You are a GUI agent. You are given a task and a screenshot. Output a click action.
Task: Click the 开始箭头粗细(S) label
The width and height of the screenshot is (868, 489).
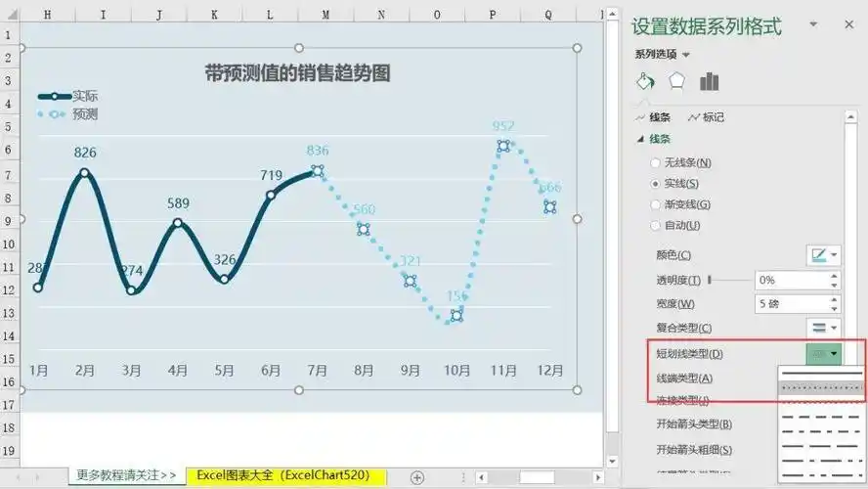click(694, 450)
